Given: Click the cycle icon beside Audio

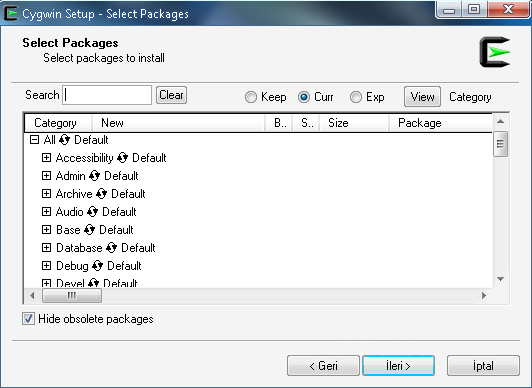Looking at the screenshot, I should click(92, 212).
